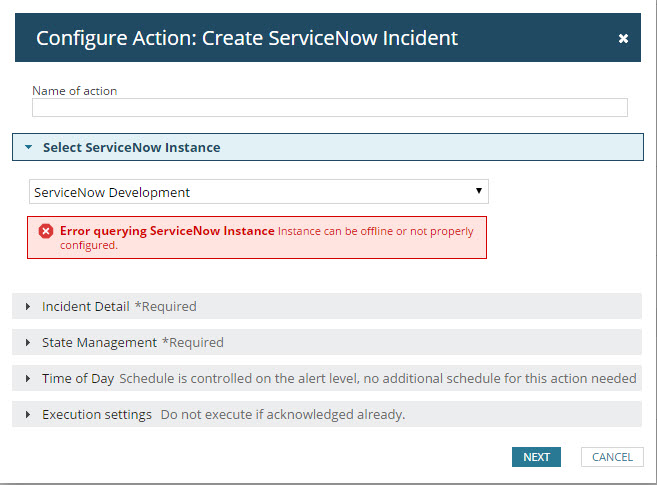Close the Configure Action dialog
Screen dimensions: 657x485
tap(623, 39)
